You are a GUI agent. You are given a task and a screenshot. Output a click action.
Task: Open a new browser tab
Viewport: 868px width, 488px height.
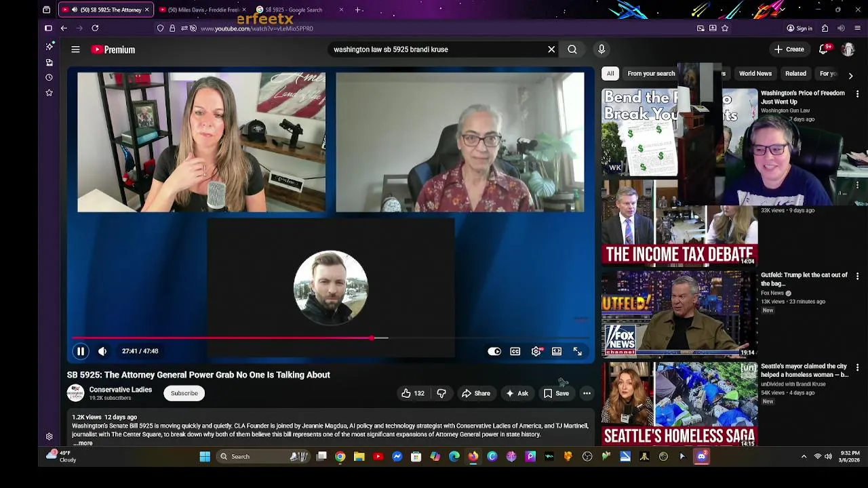pyautogui.click(x=358, y=9)
